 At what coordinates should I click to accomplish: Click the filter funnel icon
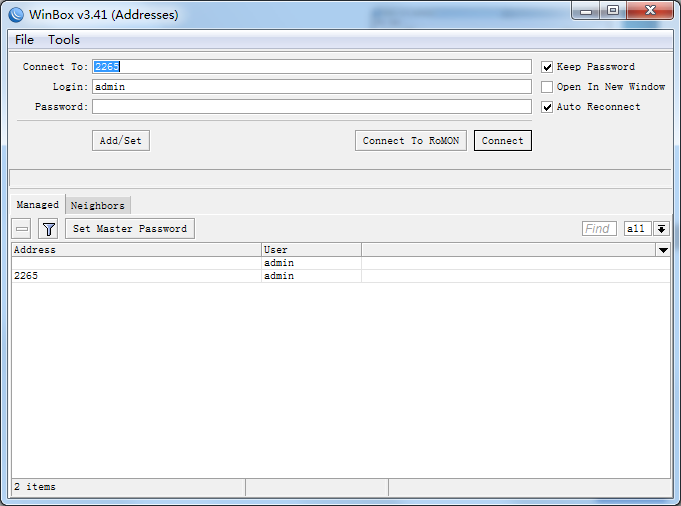coord(48,229)
